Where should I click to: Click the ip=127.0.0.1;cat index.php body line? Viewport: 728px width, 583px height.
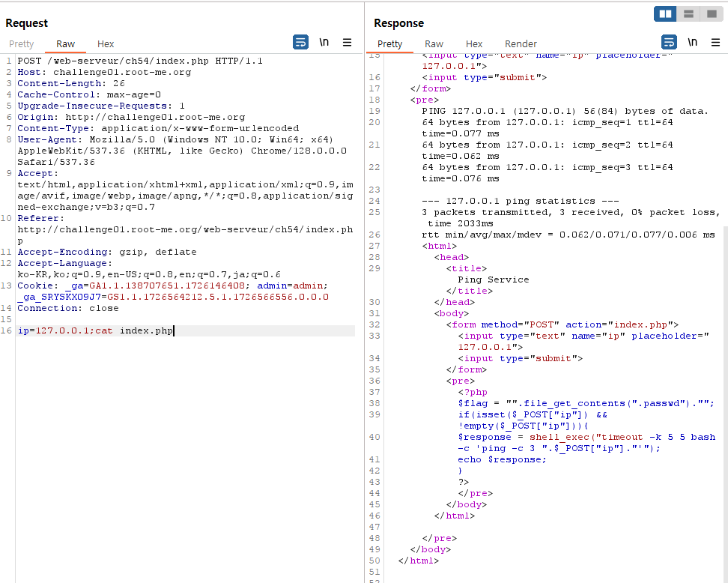(x=95, y=330)
